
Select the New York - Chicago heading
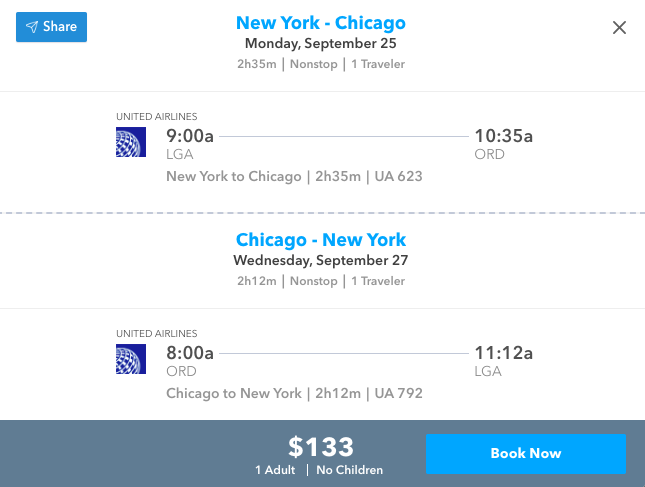(x=321, y=23)
